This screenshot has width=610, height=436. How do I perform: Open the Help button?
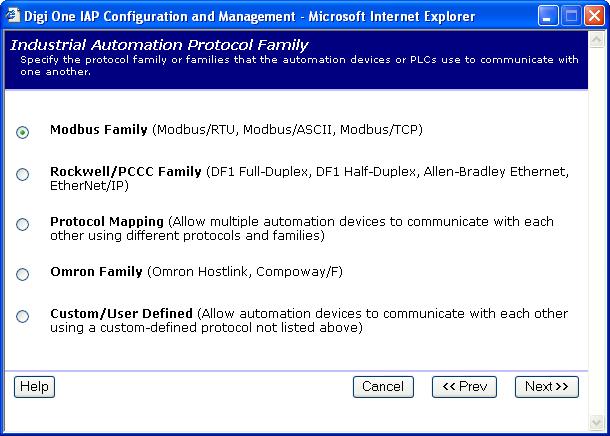[34, 387]
